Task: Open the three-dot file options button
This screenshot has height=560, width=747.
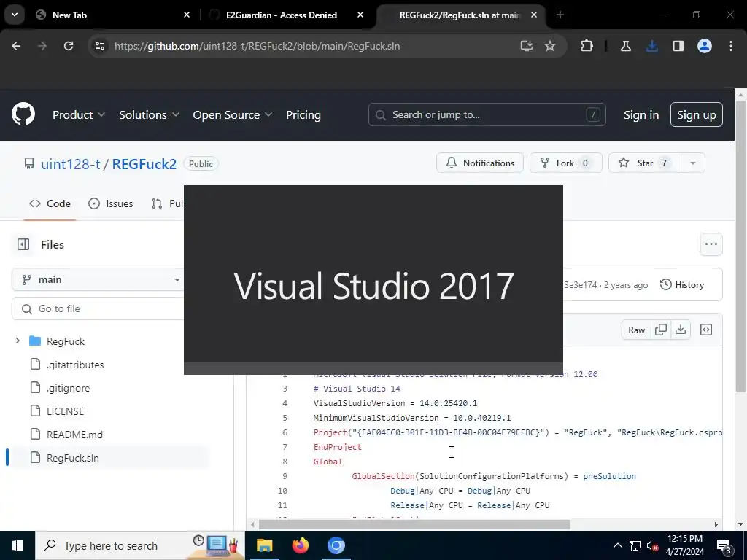Action: [711, 244]
